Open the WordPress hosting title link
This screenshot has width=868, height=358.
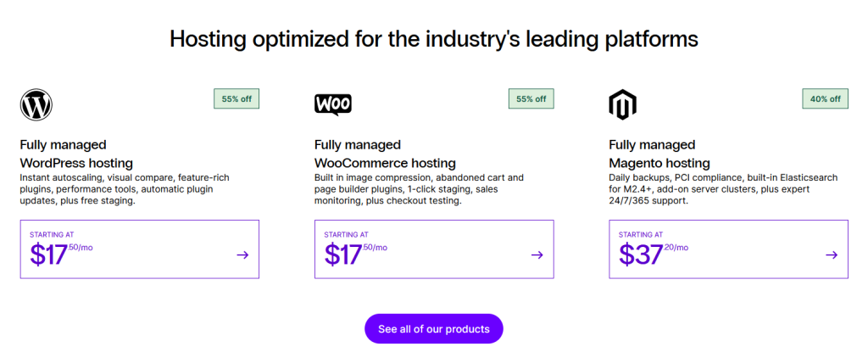click(76, 163)
